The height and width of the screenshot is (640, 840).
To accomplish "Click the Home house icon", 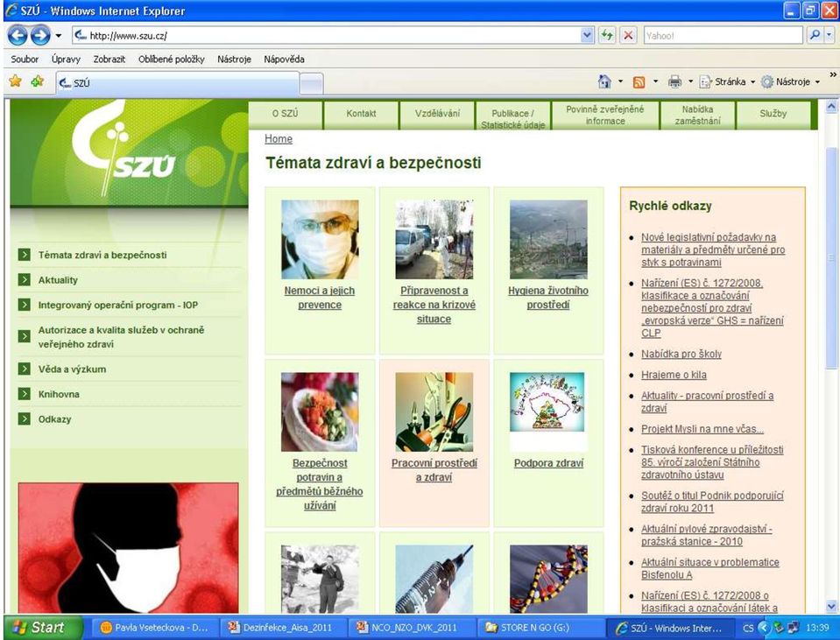I will (604, 81).
